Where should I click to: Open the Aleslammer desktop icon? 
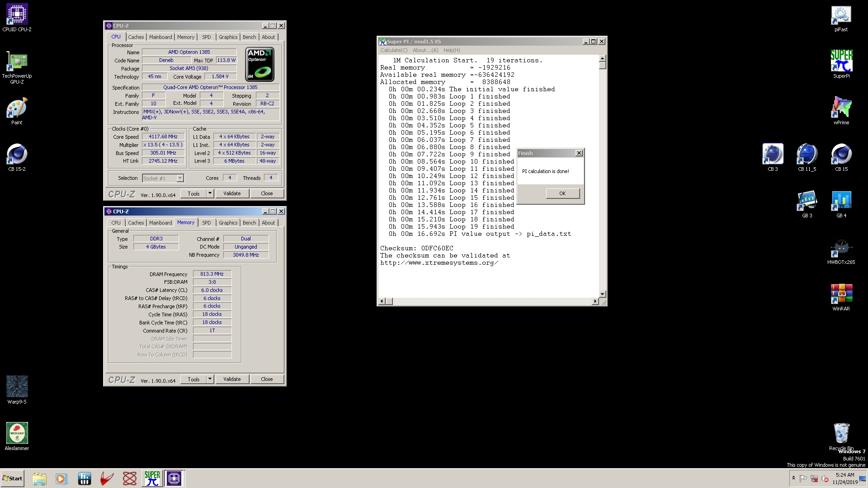(17, 436)
